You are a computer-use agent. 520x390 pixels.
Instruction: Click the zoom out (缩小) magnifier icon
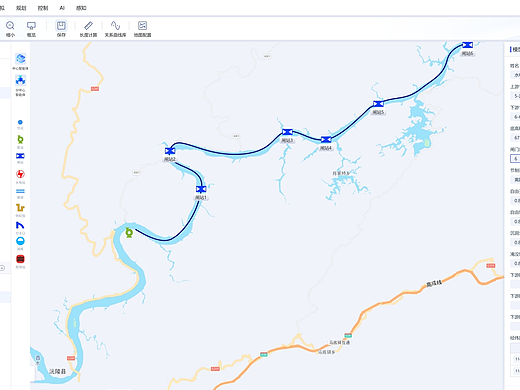pos(10,26)
